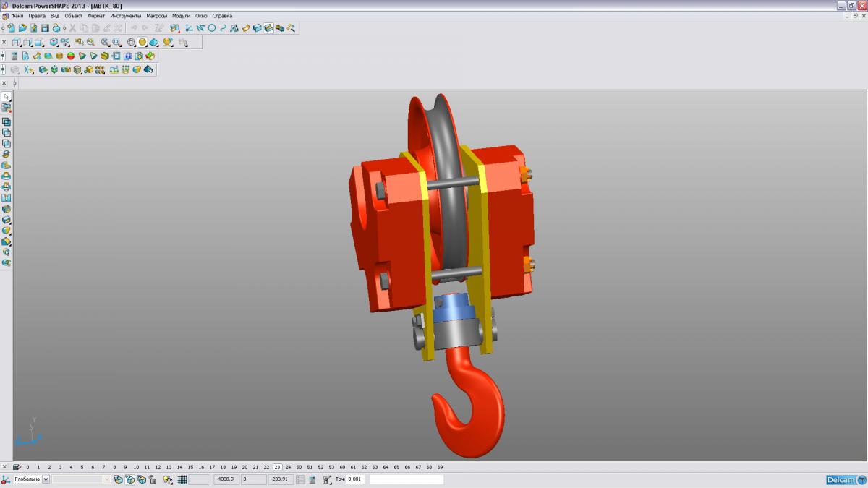The height and width of the screenshot is (488, 868).
Task: Click the solid Boolean subtraction icon in sidebar
Action: click(7, 132)
